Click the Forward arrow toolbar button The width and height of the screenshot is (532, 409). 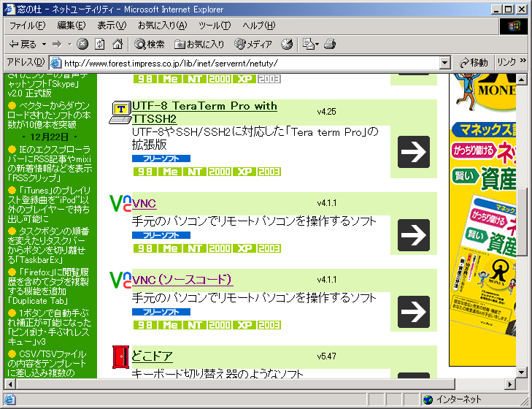[x=57, y=44]
